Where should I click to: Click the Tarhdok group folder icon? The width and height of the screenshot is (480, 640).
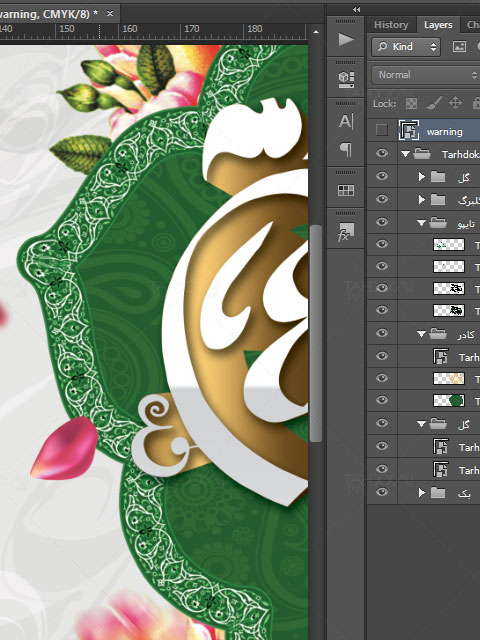point(422,154)
